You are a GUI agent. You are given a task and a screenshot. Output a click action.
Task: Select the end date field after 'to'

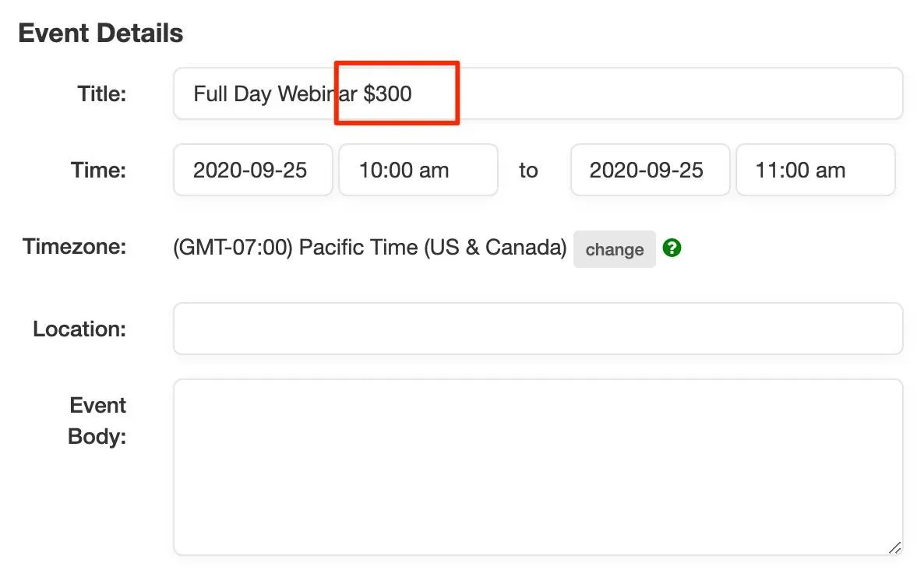coord(650,170)
